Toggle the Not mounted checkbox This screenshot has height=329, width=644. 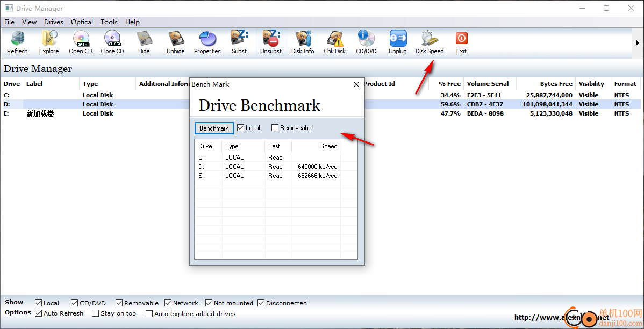pos(229,303)
